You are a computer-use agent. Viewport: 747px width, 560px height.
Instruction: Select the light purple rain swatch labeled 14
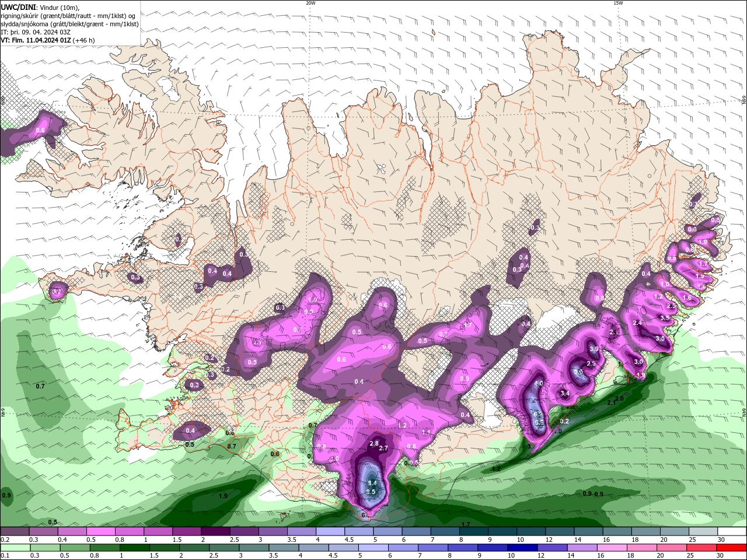pyautogui.click(x=582, y=548)
